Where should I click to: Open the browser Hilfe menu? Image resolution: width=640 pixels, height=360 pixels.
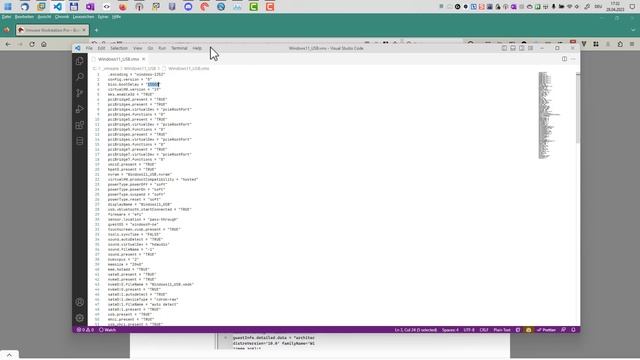[116, 17]
